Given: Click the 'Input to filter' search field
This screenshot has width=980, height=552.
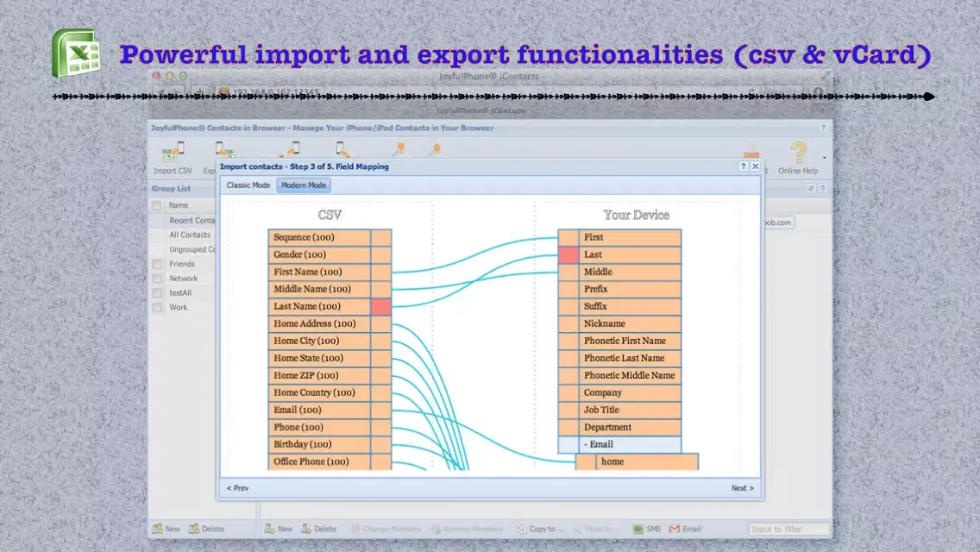Looking at the screenshot, I should coord(788,529).
